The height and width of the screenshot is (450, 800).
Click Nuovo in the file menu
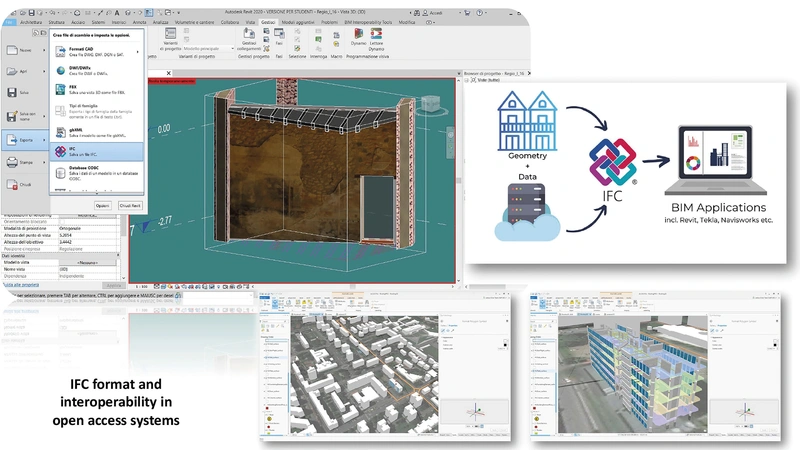point(25,49)
